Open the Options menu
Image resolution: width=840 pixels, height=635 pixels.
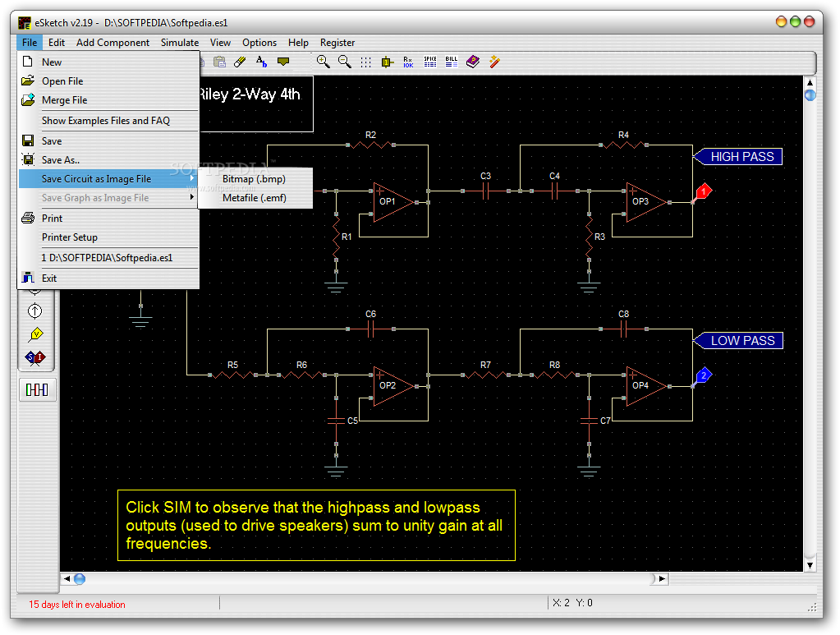(259, 43)
